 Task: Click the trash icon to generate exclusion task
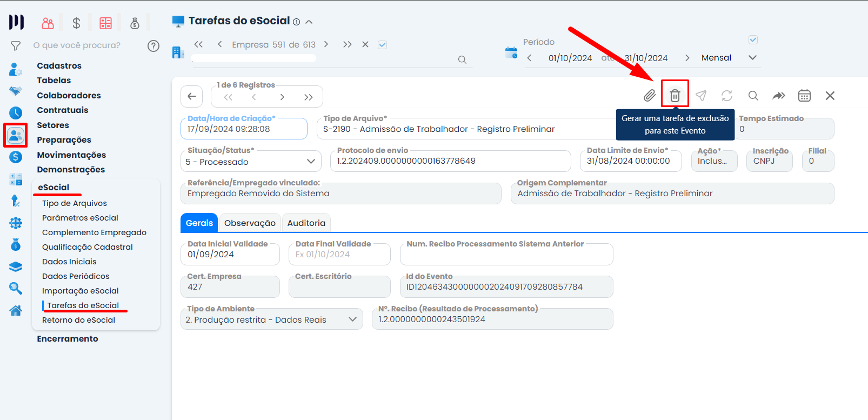coord(675,96)
